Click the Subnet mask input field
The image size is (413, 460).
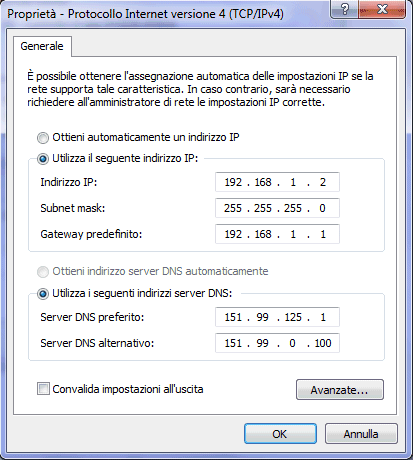point(277,208)
